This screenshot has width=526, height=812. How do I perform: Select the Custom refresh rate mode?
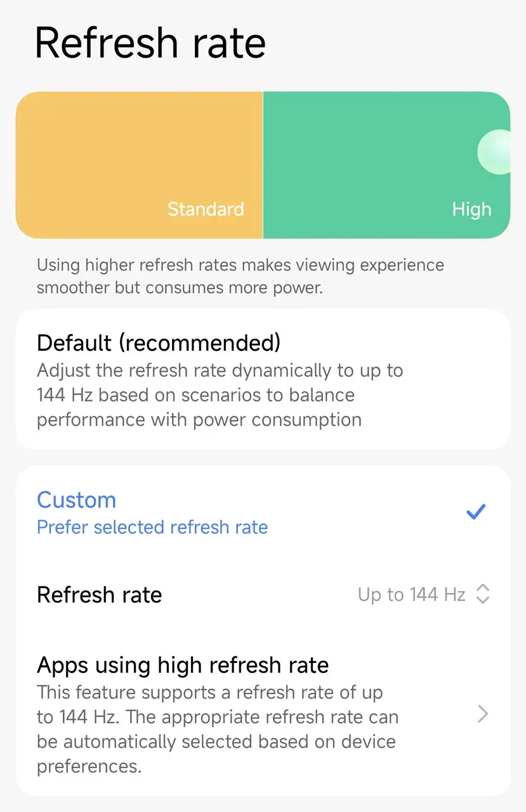77,500
